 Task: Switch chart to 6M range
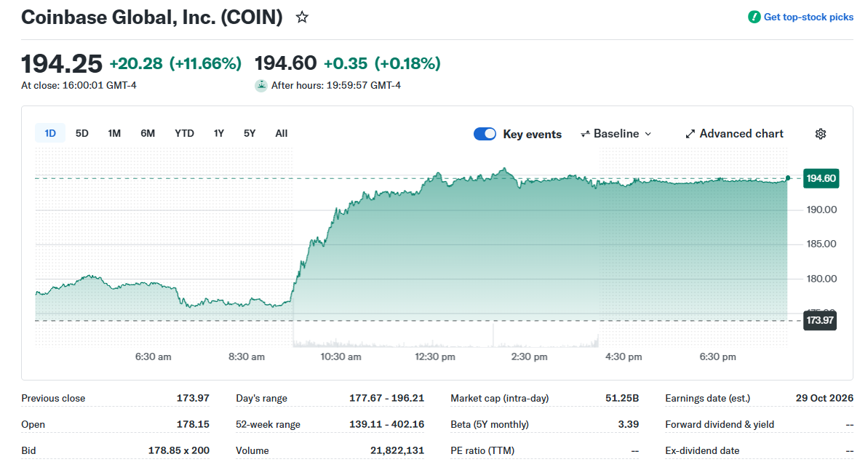148,133
